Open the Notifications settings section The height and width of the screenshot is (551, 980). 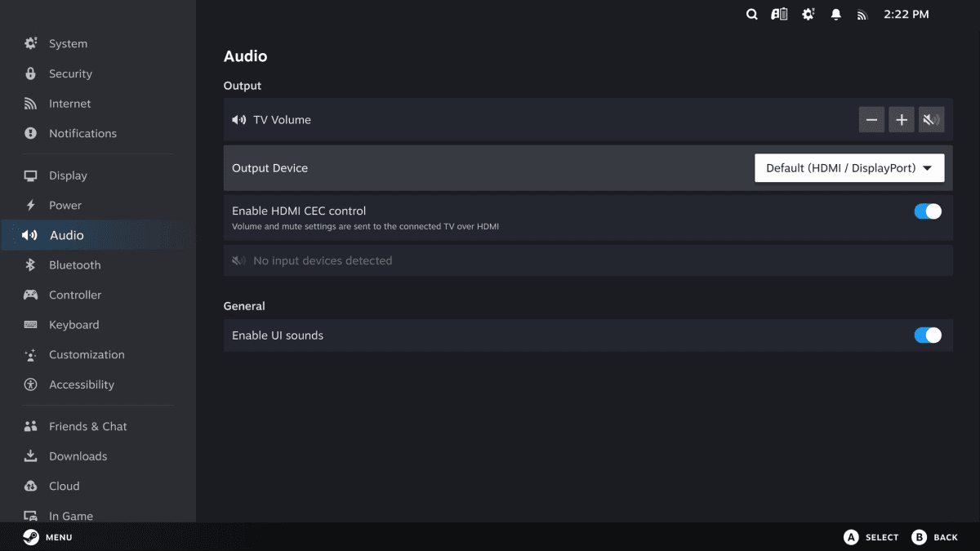coord(98,133)
